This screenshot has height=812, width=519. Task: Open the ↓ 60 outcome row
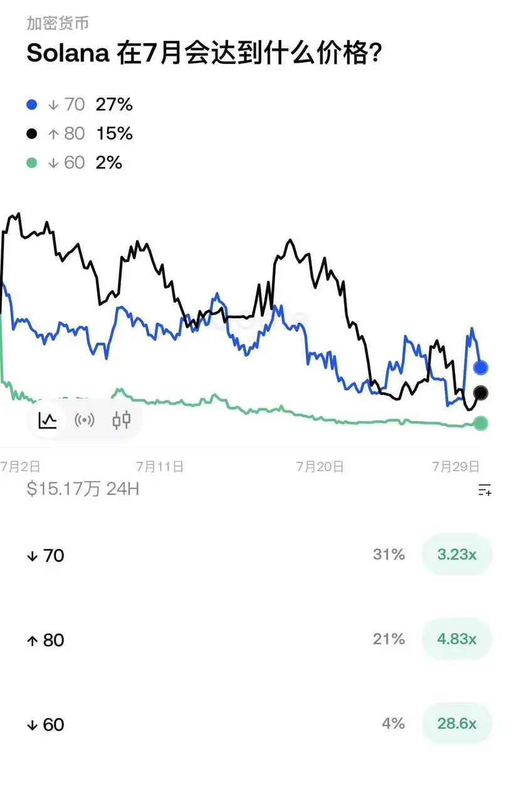[x=259, y=724]
